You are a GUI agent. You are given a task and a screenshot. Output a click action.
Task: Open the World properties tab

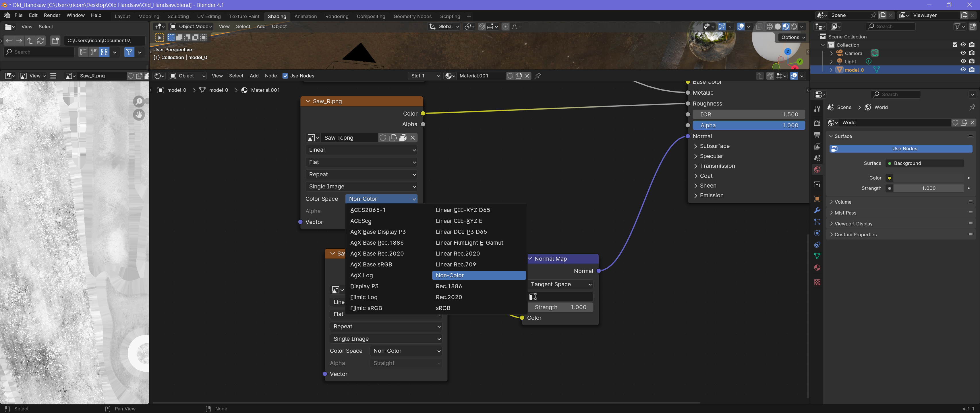pos(817,170)
